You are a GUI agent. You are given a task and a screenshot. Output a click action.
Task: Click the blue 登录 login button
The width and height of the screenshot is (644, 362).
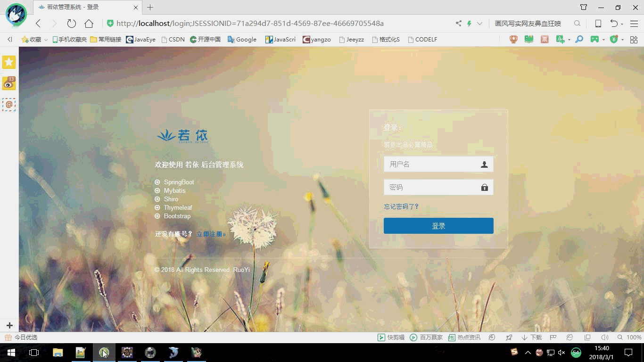pos(438,226)
